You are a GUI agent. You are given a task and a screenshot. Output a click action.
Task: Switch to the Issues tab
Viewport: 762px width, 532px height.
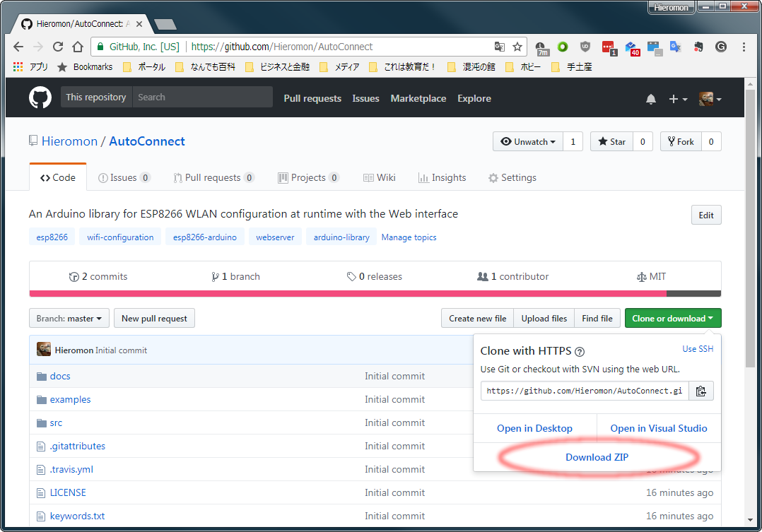coord(124,178)
